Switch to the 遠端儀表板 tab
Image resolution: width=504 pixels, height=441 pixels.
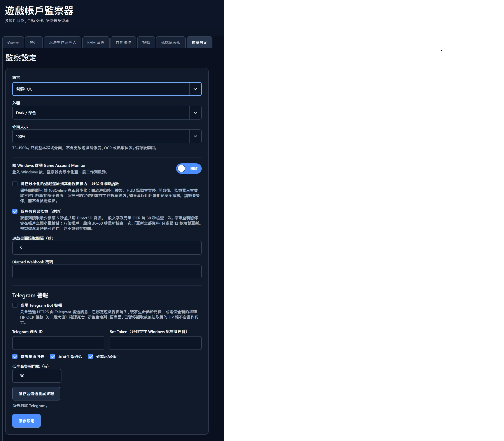(x=171, y=42)
